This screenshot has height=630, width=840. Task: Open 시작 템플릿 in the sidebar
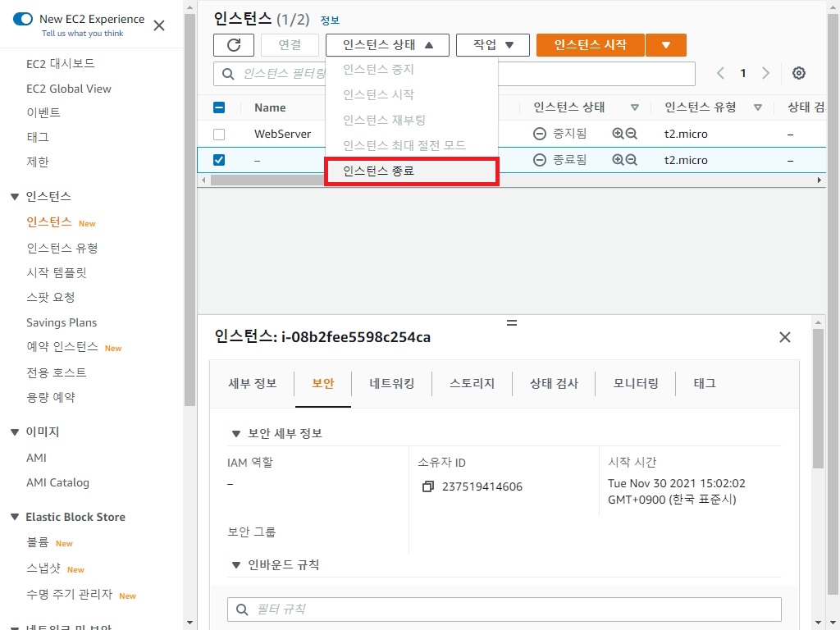pyautogui.click(x=57, y=272)
